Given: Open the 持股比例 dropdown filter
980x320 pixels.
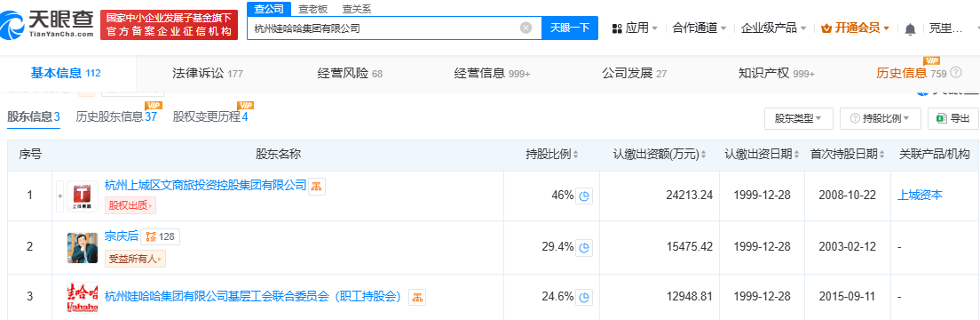Looking at the screenshot, I should (881, 117).
